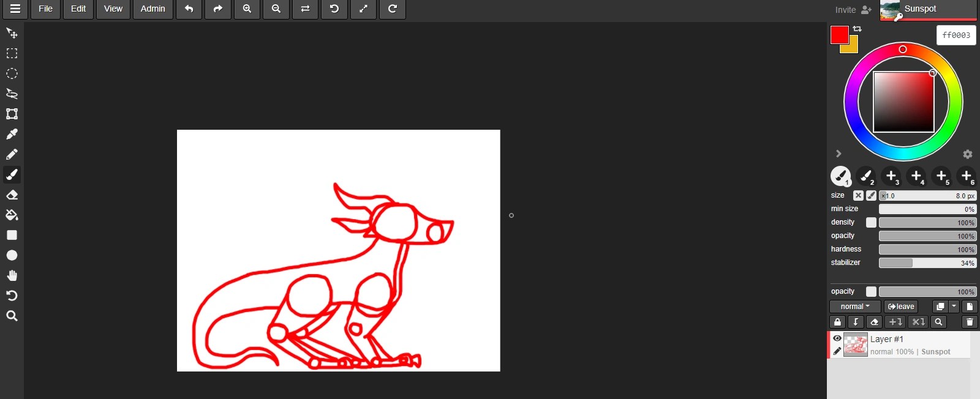
Task: Select the move tool in the left toolbar
Action: pos(12,33)
